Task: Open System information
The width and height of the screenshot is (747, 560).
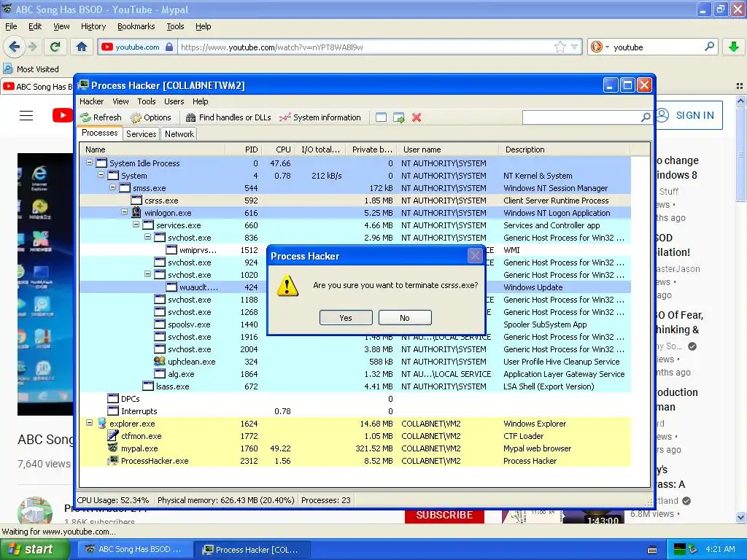Action: (320, 117)
